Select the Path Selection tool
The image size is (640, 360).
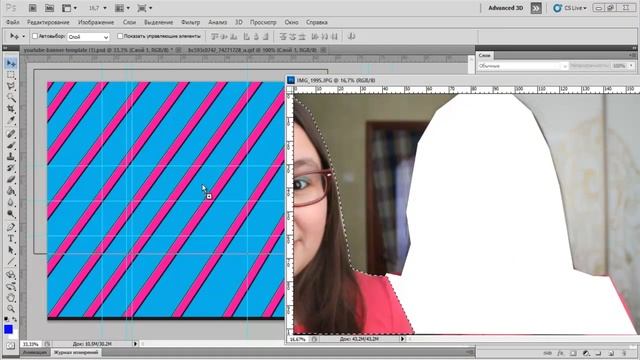click(11, 250)
